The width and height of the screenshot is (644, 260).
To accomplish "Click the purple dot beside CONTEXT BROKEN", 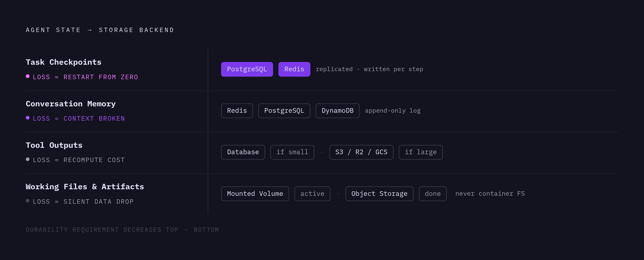I will tap(28, 118).
